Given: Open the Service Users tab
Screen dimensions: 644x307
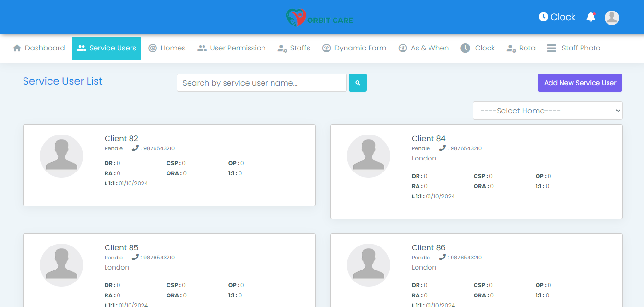Looking at the screenshot, I should point(106,48).
